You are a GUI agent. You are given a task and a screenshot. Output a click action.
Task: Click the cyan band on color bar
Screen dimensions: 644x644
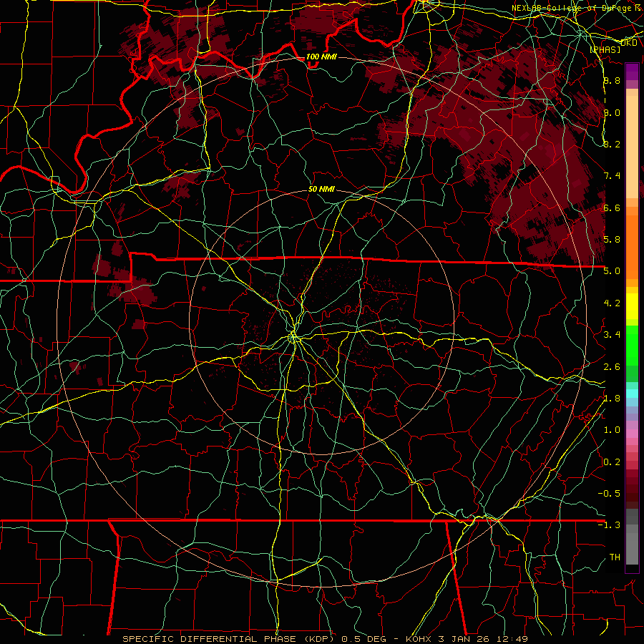pyautogui.click(x=632, y=393)
